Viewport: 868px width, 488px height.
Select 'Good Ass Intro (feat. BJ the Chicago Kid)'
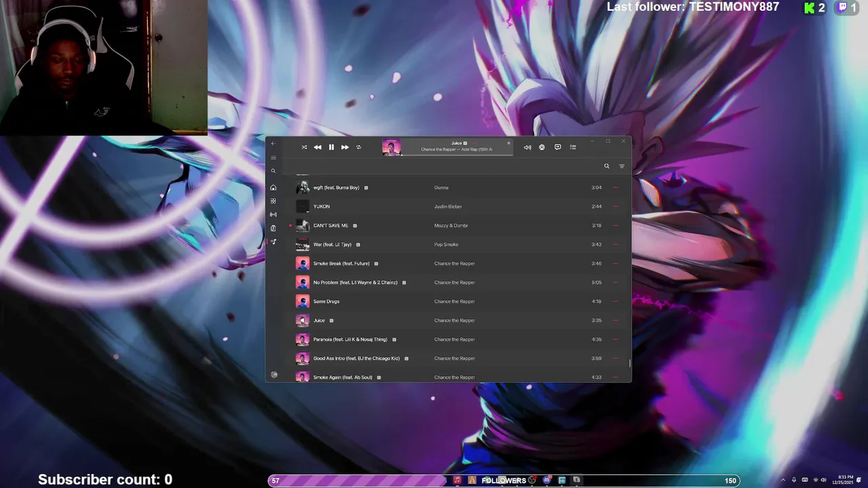357,359
